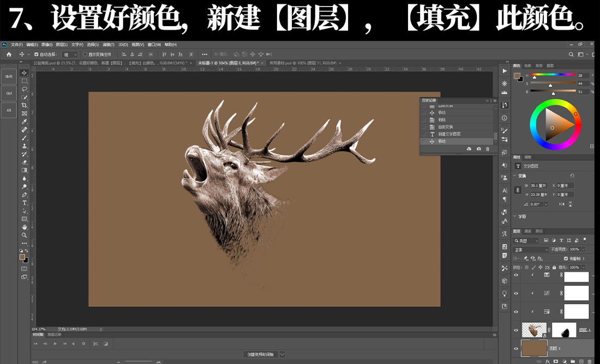Click the delete state trash icon in History panel
Screen dimensions: 600x364
(x=488, y=149)
